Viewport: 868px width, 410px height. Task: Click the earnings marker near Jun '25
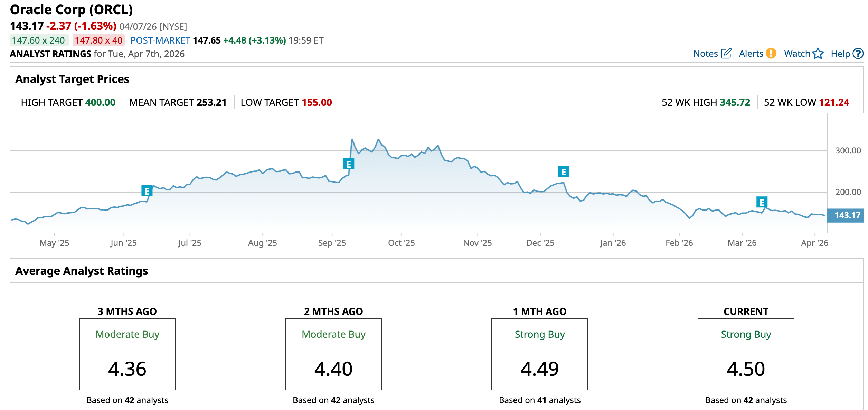point(147,191)
